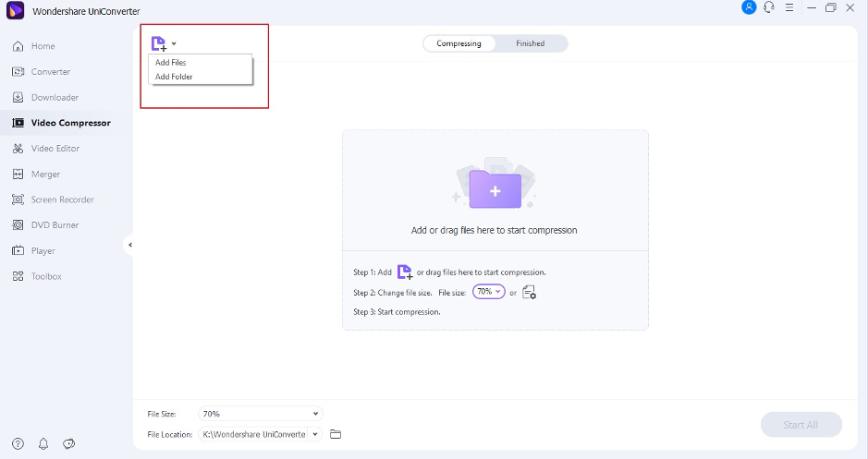Switch to the Compressing tab
Image resolution: width=868 pixels, height=459 pixels.
(x=458, y=43)
